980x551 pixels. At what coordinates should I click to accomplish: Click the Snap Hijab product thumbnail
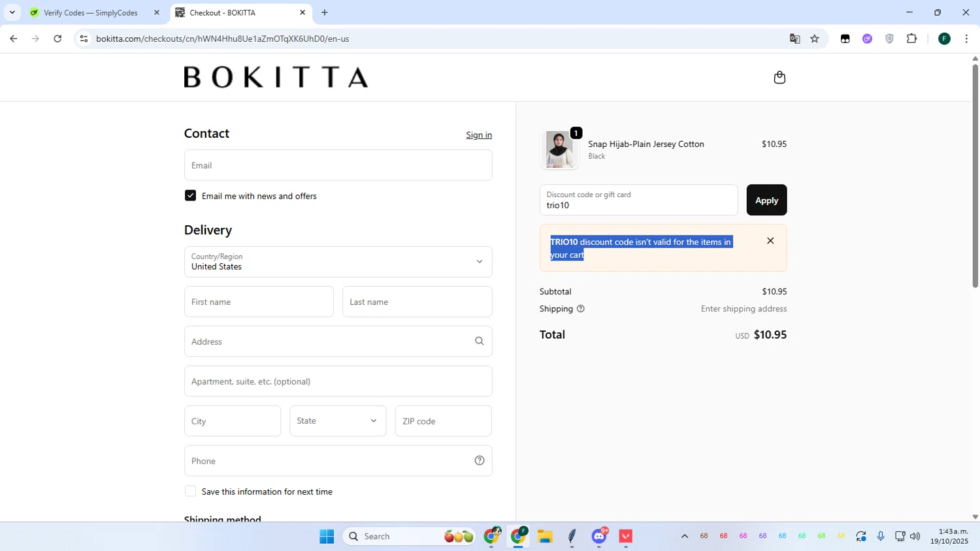pos(559,150)
